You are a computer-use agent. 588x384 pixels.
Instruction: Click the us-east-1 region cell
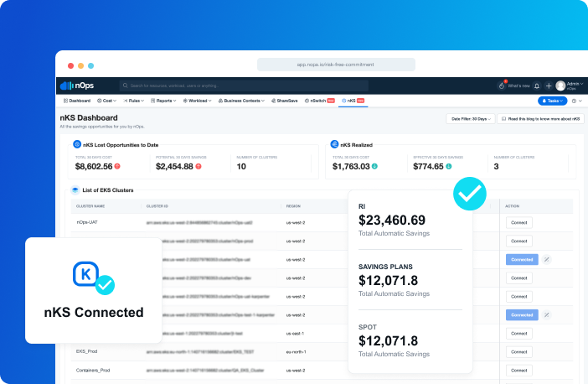click(x=295, y=334)
